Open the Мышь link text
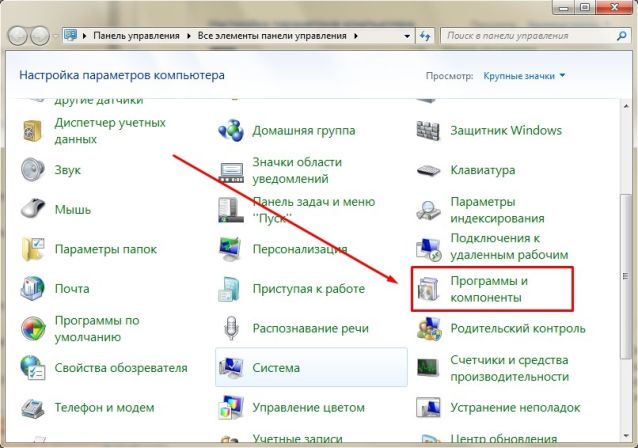Screen dimensions: 638x448 pyautogui.click(x=73, y=210)
